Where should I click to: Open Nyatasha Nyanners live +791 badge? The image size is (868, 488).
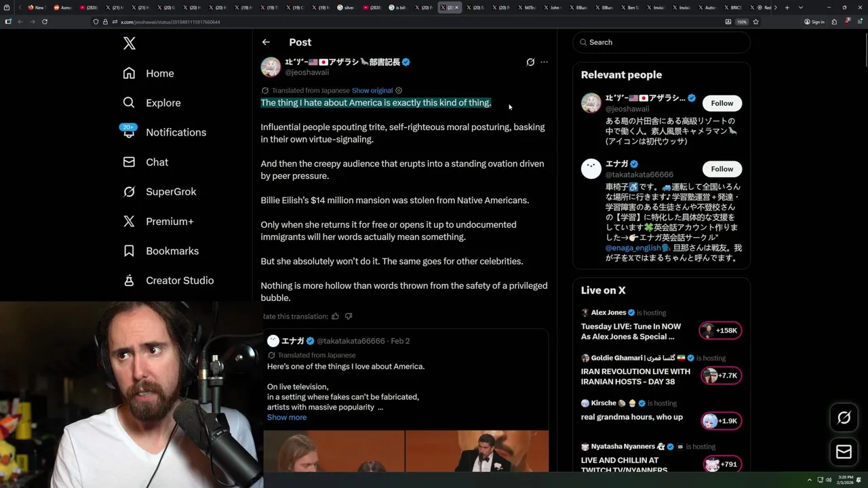[x=721, y=464]
